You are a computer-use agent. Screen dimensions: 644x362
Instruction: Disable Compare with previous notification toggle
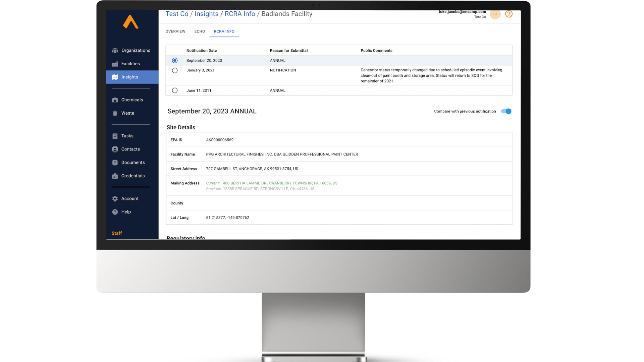506,111
